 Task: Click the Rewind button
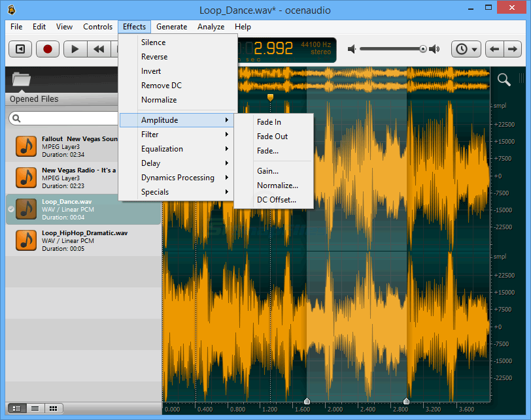(x=99, y=49)
